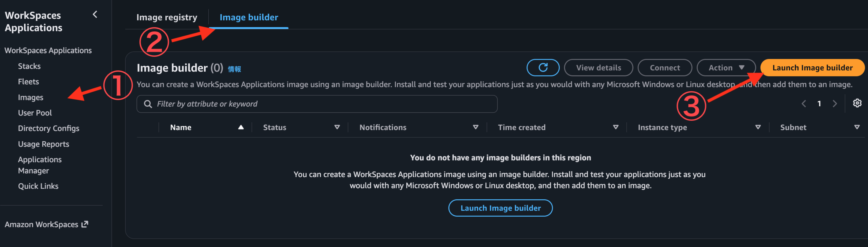Open the Action dropdown menu
Viewport: 868px width, 247px height.
tap(726, 68)
